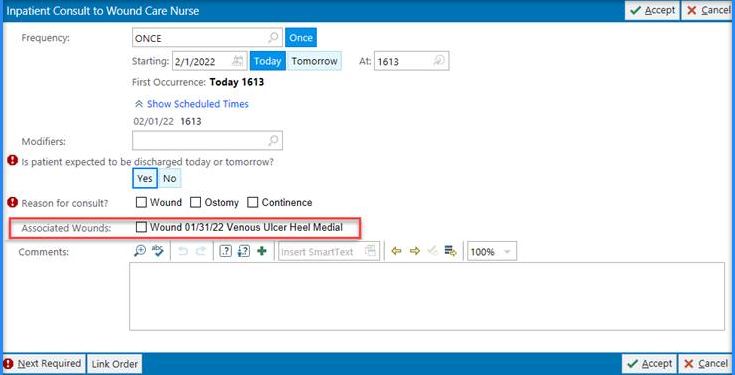Click the magnifier in the Frequency field
This screenshot has width=735, height=375.
[x=273, y=38]
